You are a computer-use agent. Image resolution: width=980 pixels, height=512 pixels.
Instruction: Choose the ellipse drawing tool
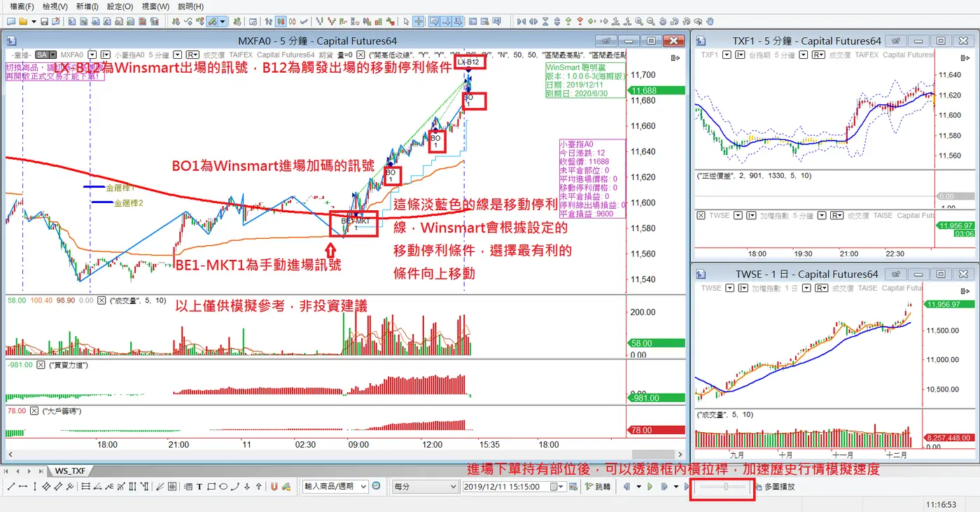point(224,487)
